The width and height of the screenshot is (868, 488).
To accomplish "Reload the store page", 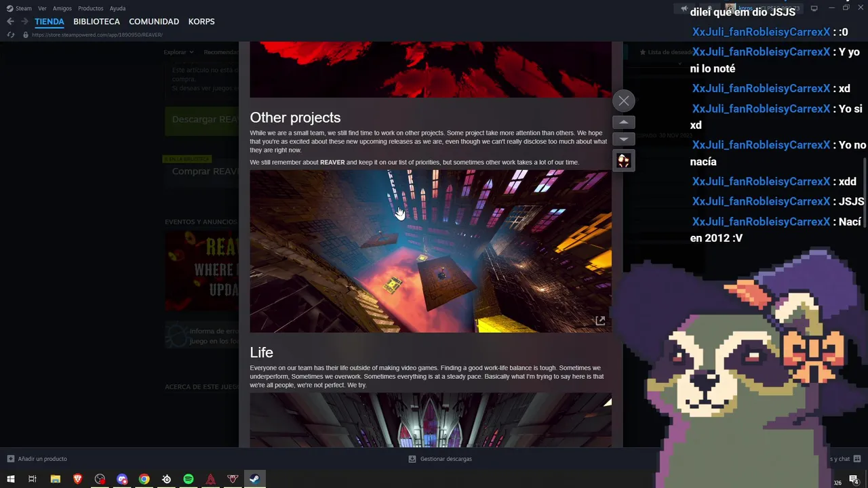I will coord(11,35).
